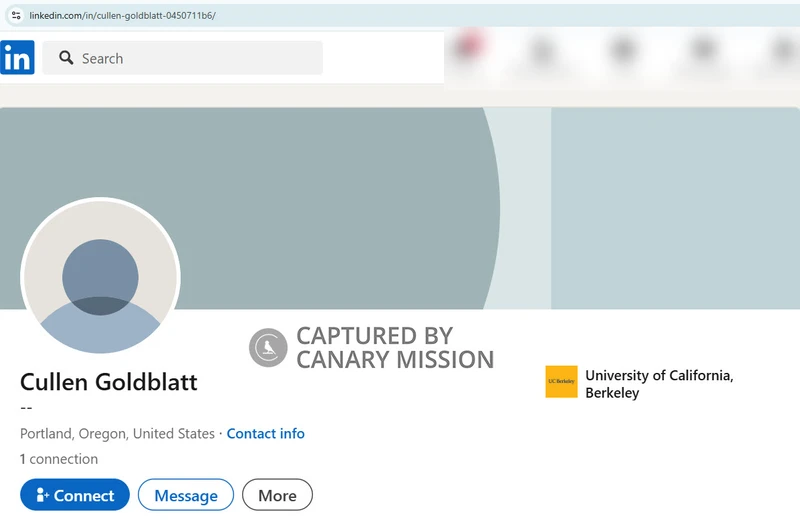This screenshot has height=530, width=800.
Task: Open the default profile photo avatar
Action: coord(101,277)
